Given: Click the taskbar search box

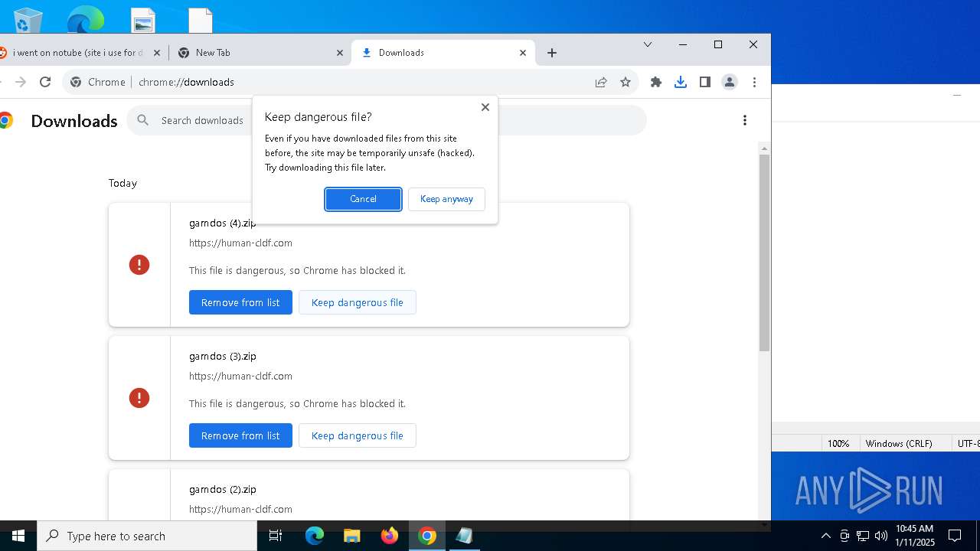Looking at the screenshot, I should pyautogui.click(x=147, y=536).
